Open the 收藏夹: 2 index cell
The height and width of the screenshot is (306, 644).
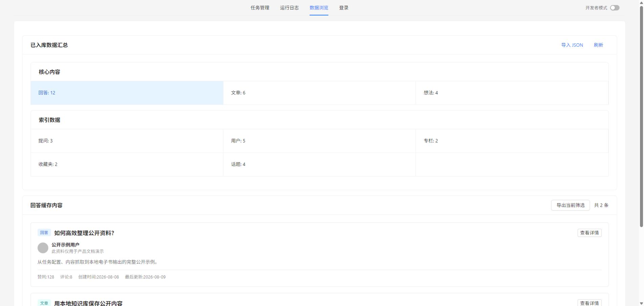coord(127,165)
